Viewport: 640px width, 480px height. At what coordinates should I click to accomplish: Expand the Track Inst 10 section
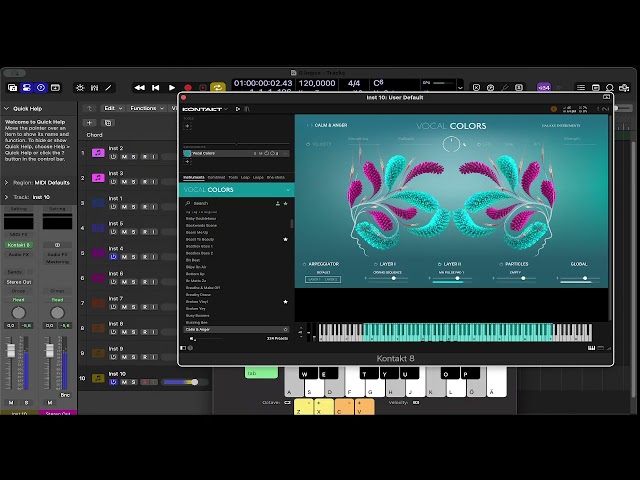coord(7,197)
